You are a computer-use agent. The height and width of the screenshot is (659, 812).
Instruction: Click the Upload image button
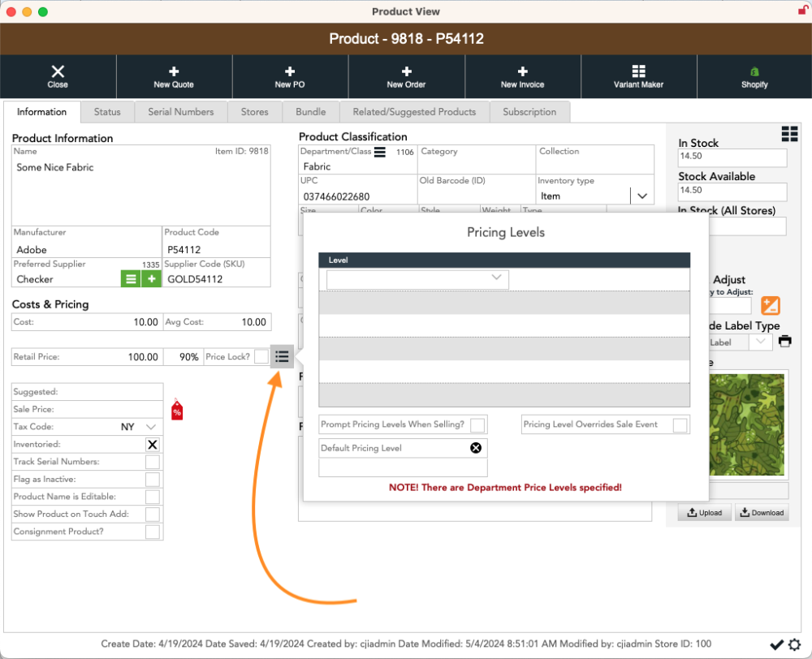704,513
